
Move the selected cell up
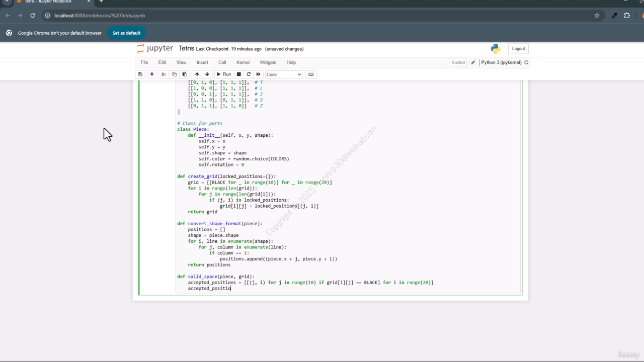(x=197, y=74)
